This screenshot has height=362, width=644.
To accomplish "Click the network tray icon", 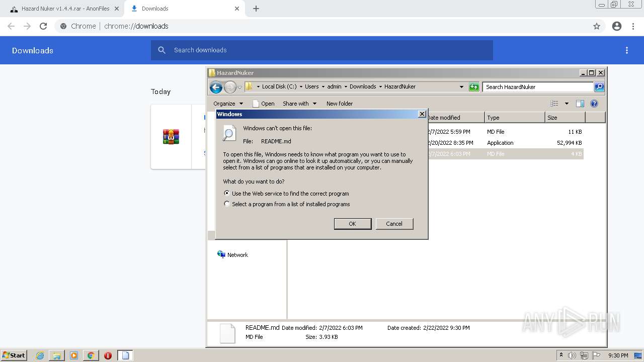I will (x=584, y=355).
